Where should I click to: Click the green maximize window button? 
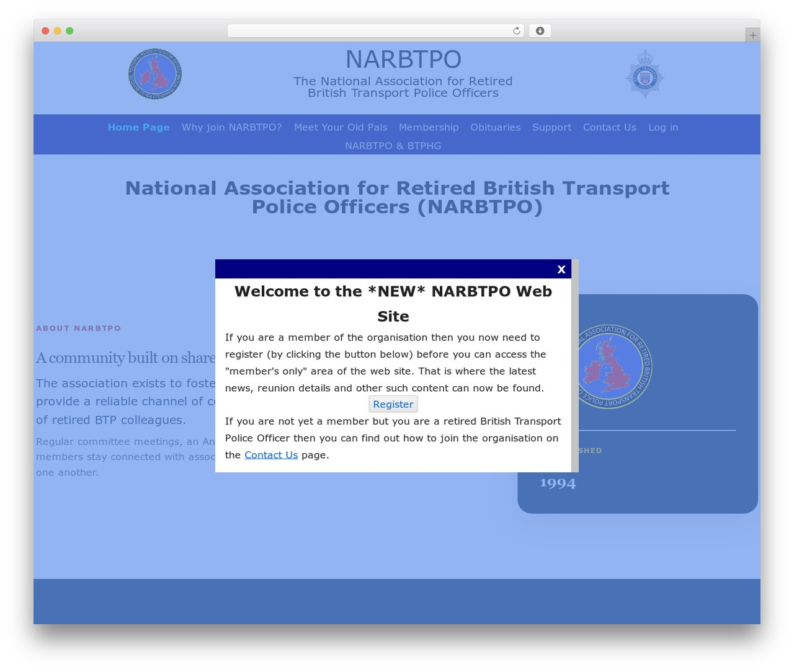[69, 31]
